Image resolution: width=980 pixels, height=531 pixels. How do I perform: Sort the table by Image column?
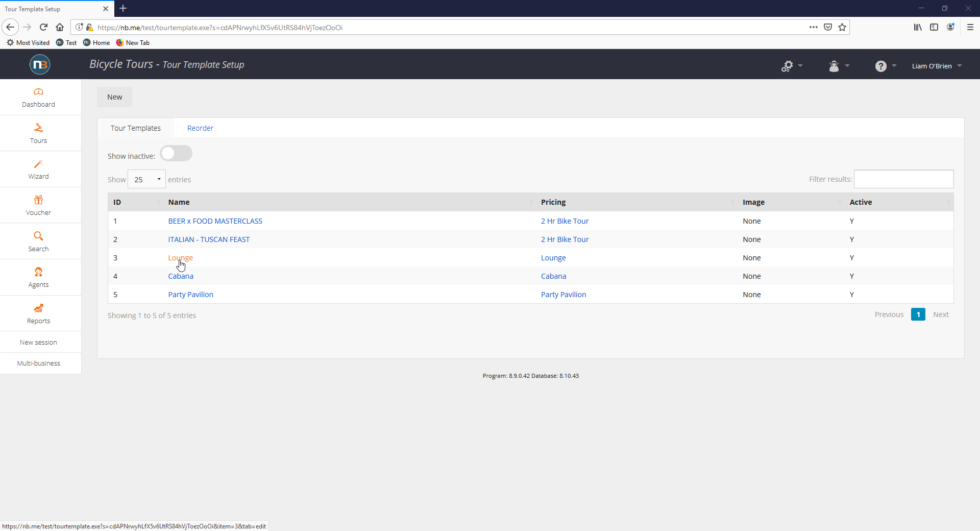(x=791, y=202)
